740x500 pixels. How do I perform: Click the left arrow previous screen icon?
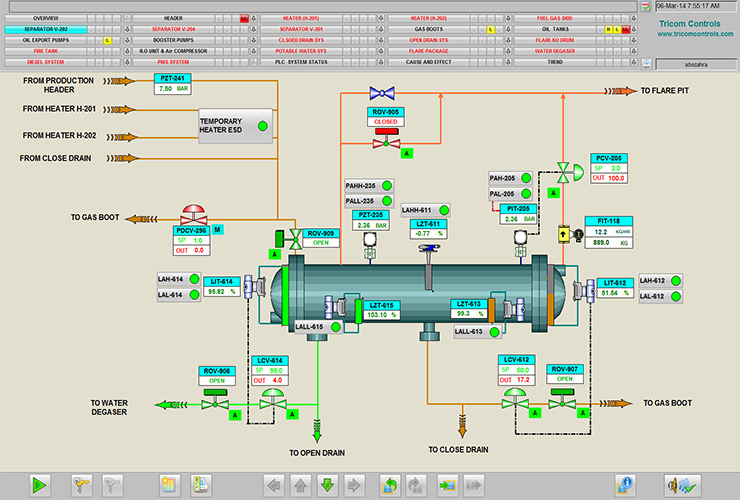(274, 486)
